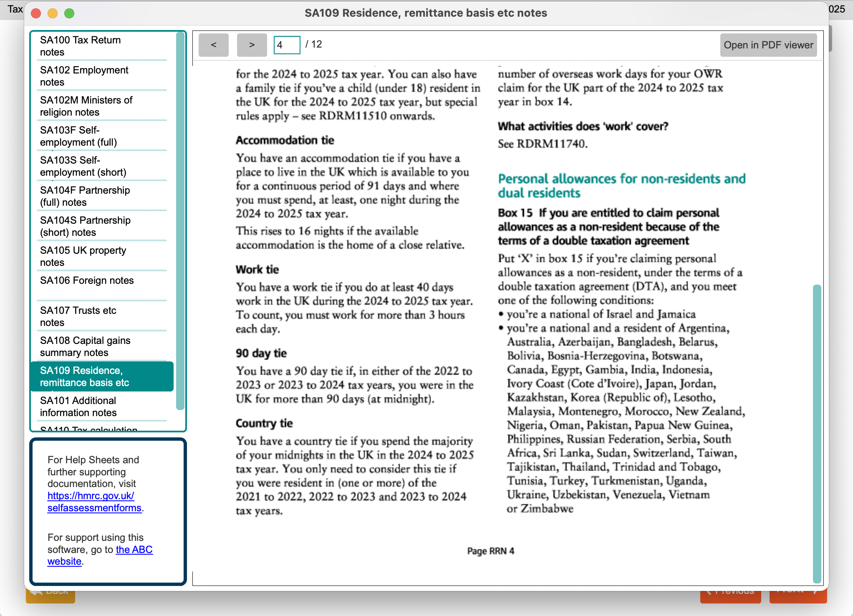Click the 'Accommodation tie' heading
This screenshot has width=853, height=616.
tap(285, 140)
